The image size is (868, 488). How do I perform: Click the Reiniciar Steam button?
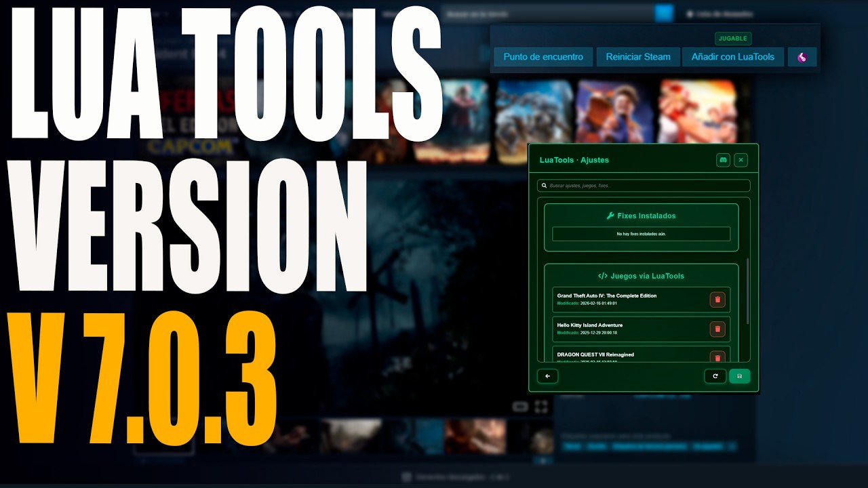tap(638, 57)
